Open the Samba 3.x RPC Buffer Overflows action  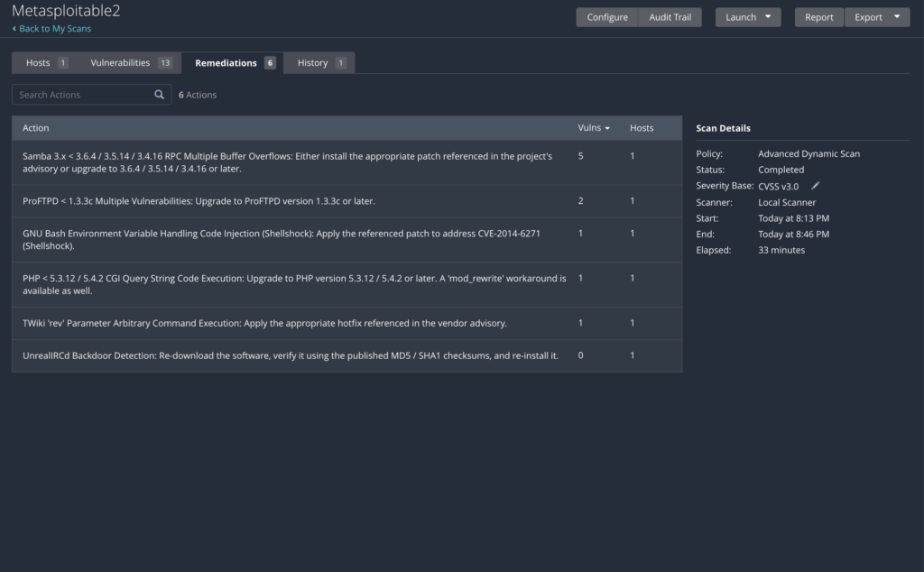[x=347, y=162]
